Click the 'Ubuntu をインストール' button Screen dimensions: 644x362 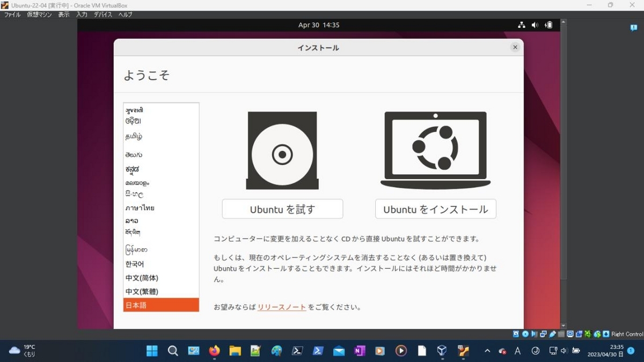435,209
